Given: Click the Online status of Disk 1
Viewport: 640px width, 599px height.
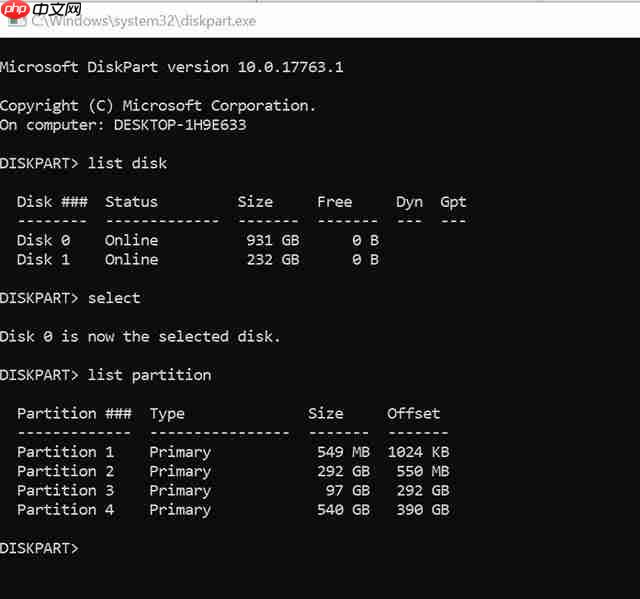Looking at the screenshot, I should pyautogui.click(x=131, y=260).
